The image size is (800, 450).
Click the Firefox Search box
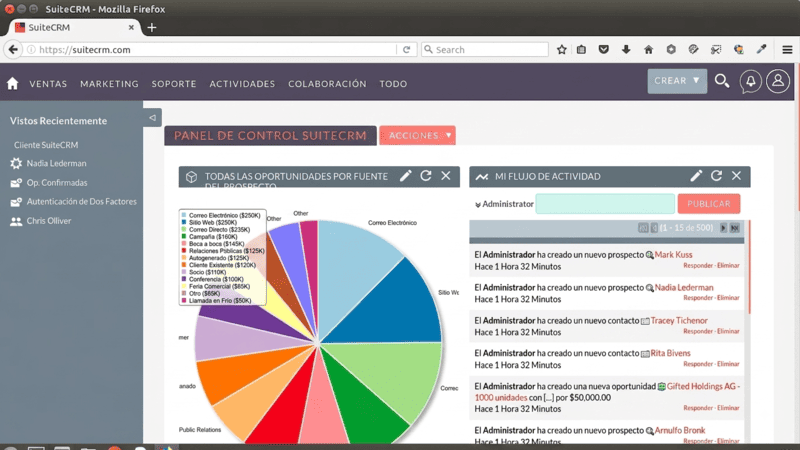485,49
